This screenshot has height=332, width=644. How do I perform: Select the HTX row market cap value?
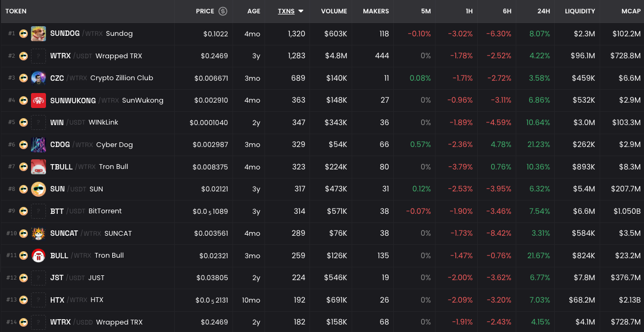(630, 300)
